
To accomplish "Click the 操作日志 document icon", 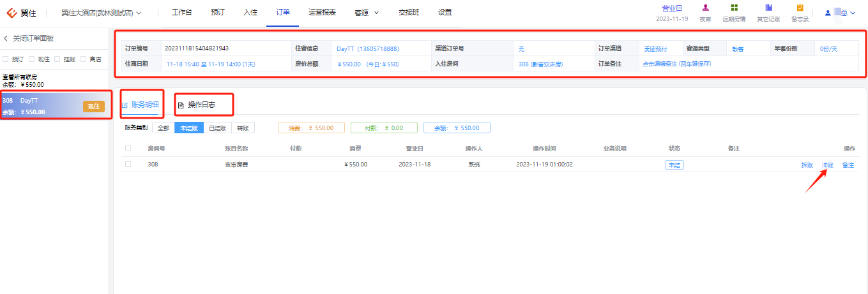I will (x=181, y=105).
